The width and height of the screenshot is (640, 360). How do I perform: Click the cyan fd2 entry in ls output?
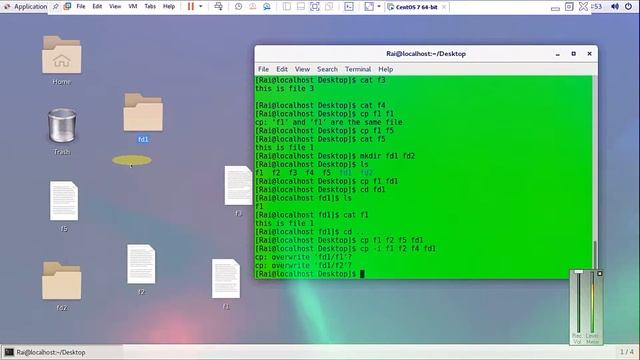367,173
